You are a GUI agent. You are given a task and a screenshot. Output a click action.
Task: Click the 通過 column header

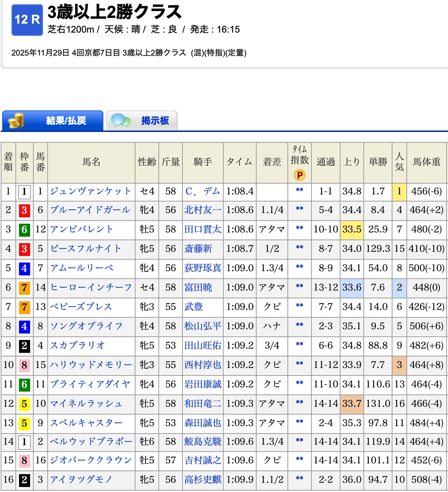point(326,162)
